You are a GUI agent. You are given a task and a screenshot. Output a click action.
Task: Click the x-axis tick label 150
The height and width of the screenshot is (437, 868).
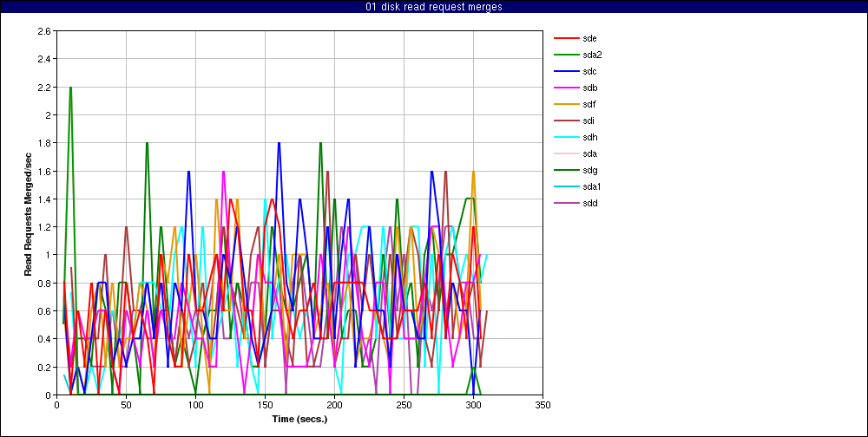tap(265, 405)
